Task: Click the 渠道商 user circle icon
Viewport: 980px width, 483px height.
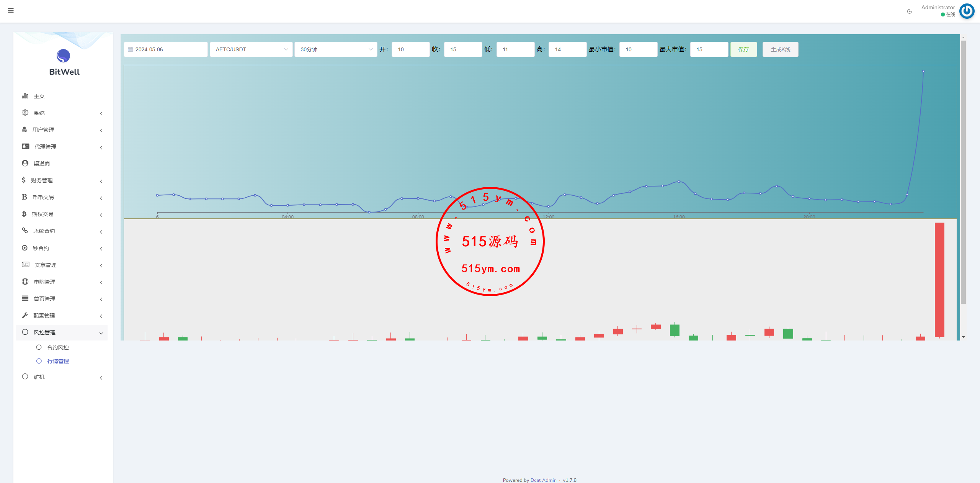Action: tap(25, 163)
